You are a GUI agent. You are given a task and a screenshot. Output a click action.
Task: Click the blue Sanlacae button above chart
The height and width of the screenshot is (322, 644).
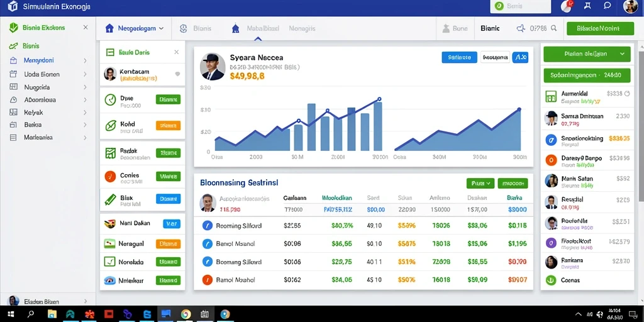point(459,57)
